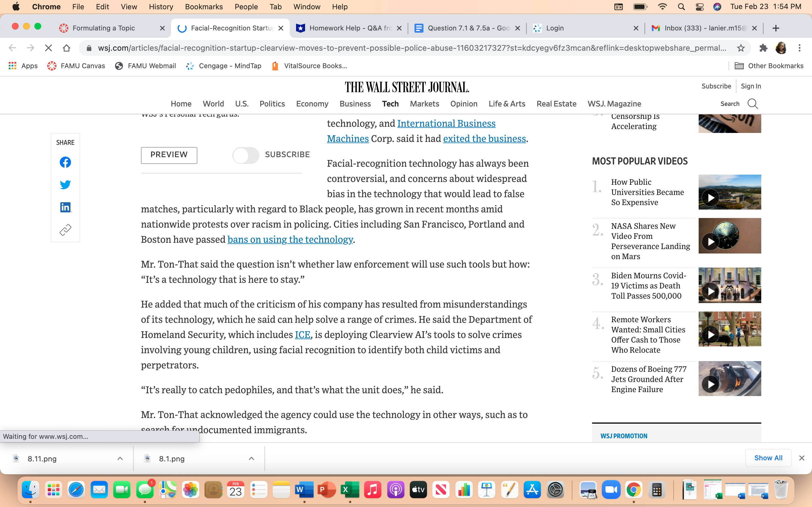Click PREVIEW newsletter button
Screen dimensions: 812x507
point(169,155)
